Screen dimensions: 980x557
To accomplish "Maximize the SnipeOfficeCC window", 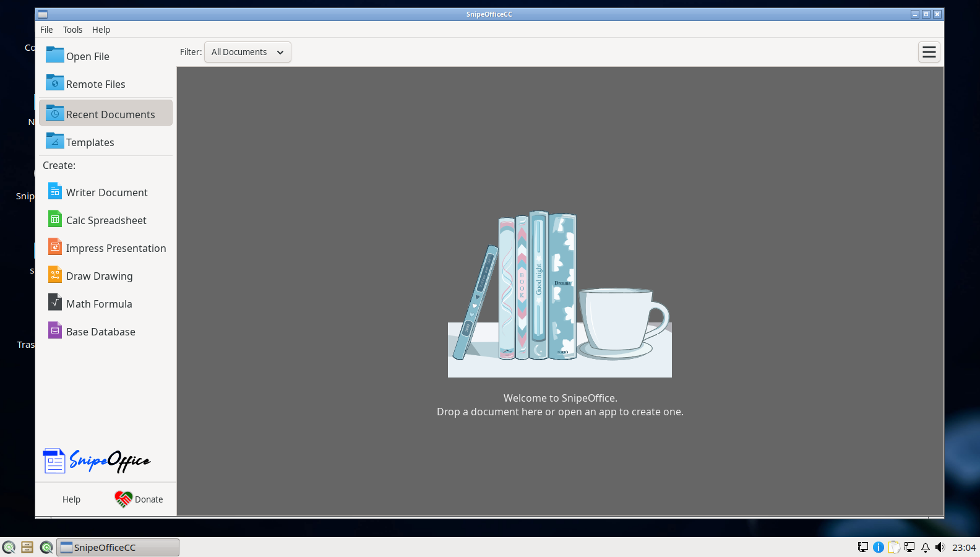I will coord(926,14).
